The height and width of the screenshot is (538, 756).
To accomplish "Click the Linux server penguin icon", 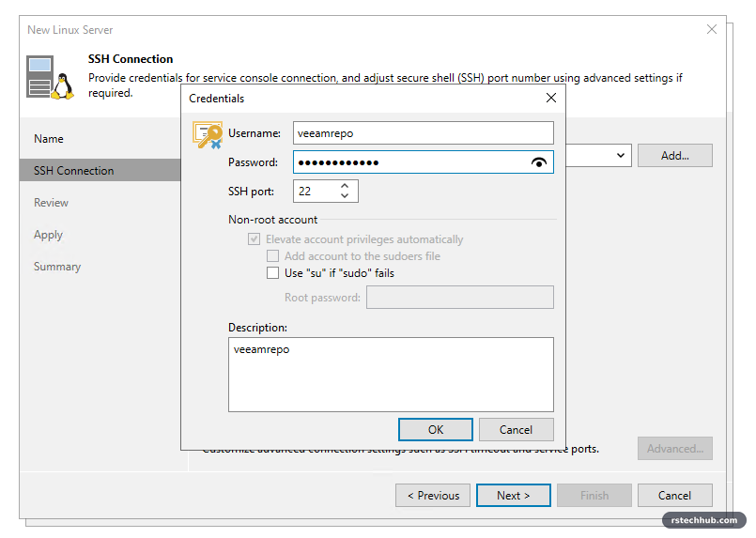I will [50, 78].
